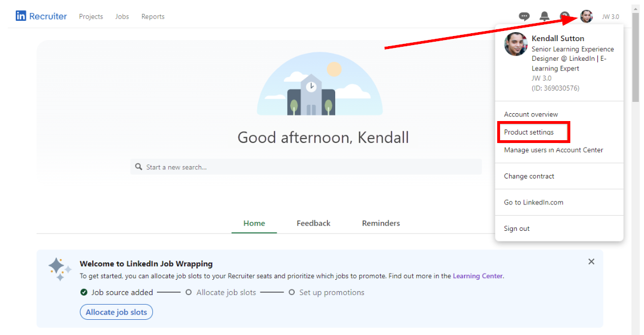Screen dimensions: 644x335
Task: Open the Projects menu
Action: 91,16
